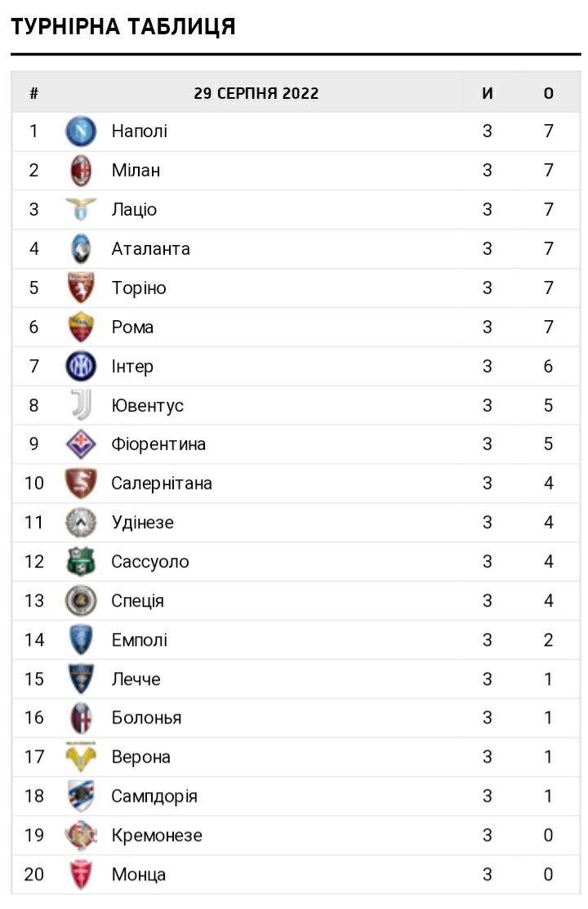Click the Napoli club crest
This screenshot has height=909, width=588.
(x=81, y=131)
